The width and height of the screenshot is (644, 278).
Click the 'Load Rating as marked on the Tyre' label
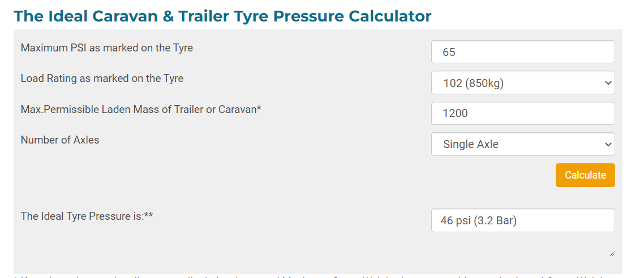102,79
